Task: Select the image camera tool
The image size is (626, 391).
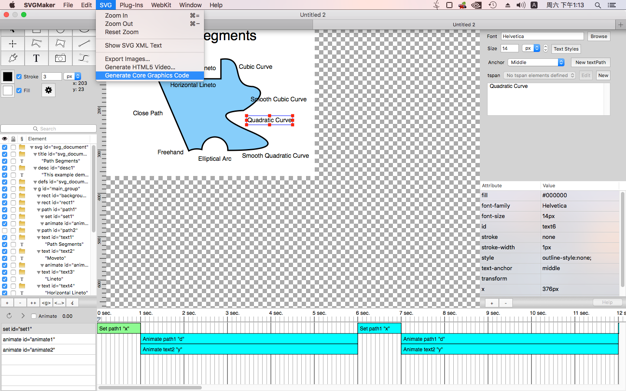Action: tap(60, 58)
